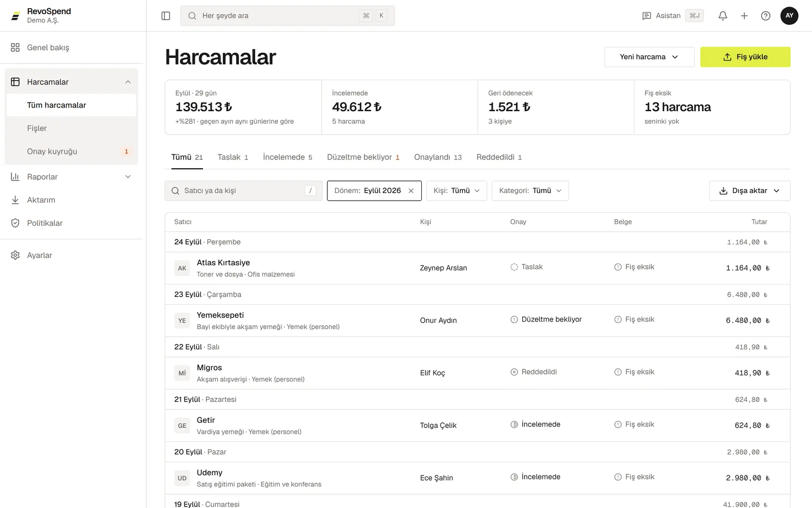Select Tüm harcamalar in the sidebar
This screenshot has width=812, height=508.
(71, 105)
